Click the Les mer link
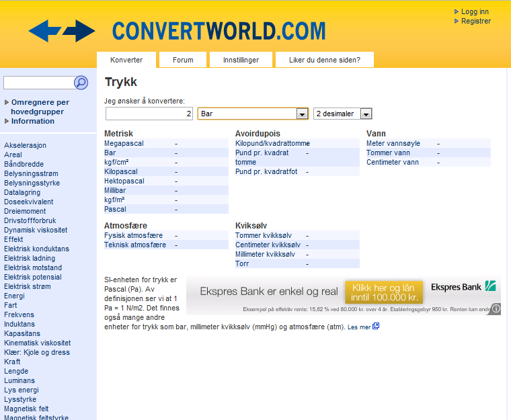Viewport: 511px width, 420px height. (359, 327)
